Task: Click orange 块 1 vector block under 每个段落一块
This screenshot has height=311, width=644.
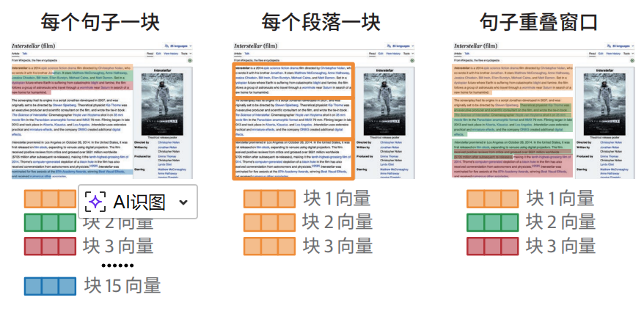Action: pyautogui.click(x=270, y=200)
